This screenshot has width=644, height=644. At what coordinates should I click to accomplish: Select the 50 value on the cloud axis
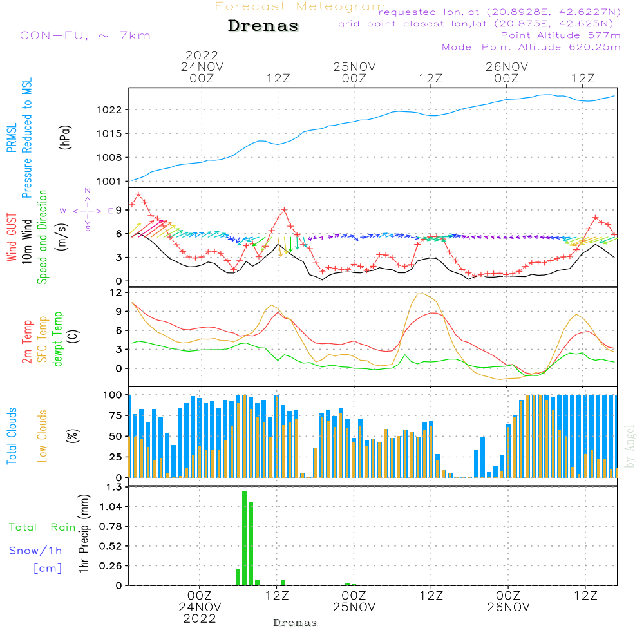(115, 437)
